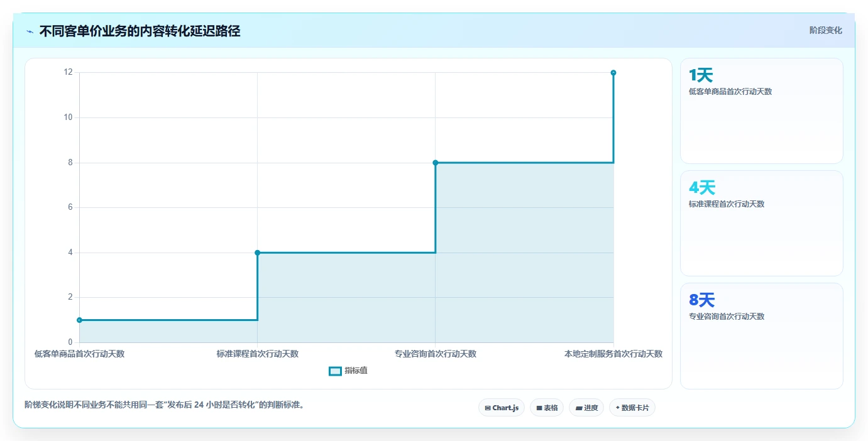Click the footnote text about 阶梯变化
The image size is (868, 441).
click(x=164, y=405)
